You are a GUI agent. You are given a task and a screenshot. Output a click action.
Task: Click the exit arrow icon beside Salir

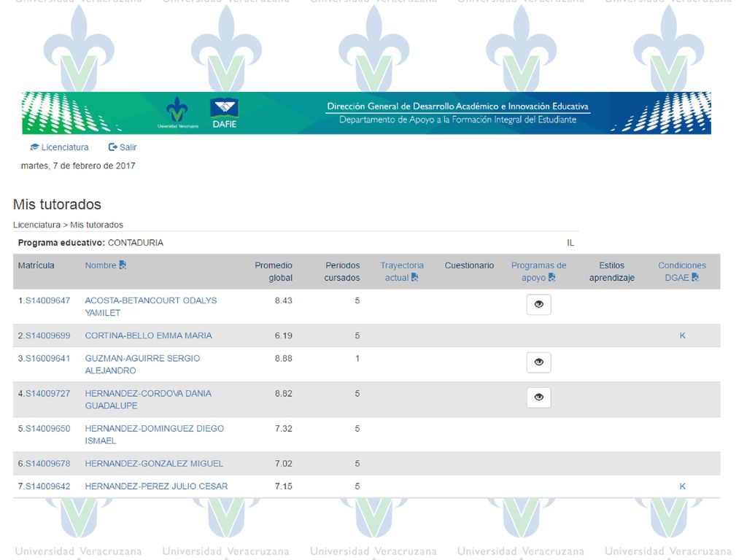[x=113, y=147]
